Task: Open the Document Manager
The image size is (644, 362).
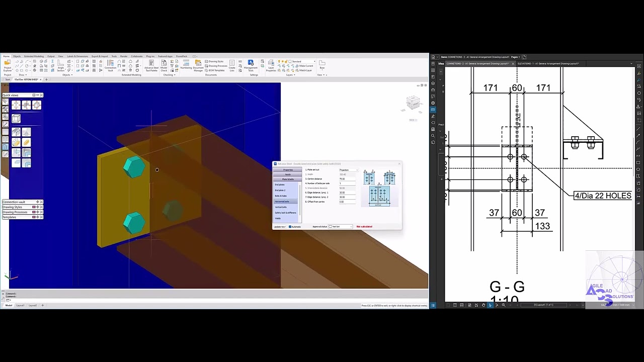Action: coord(198,66)
